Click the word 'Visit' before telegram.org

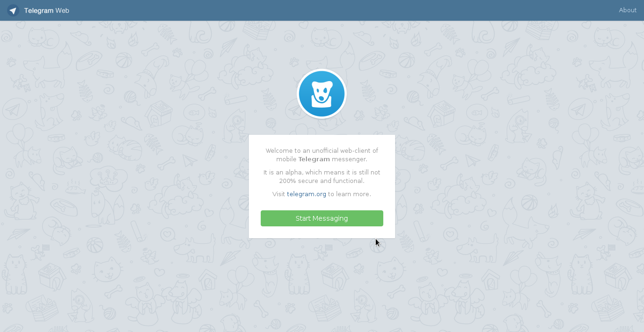tap(279, 194)
